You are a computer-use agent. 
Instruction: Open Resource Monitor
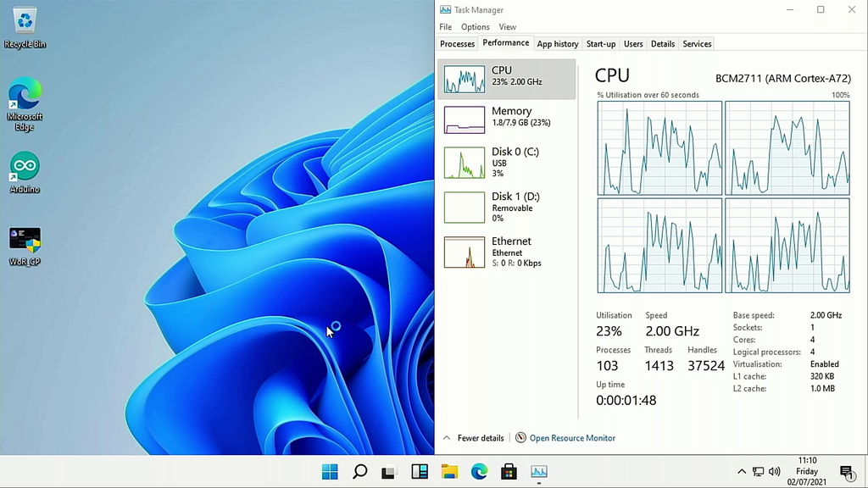[572, 438]
